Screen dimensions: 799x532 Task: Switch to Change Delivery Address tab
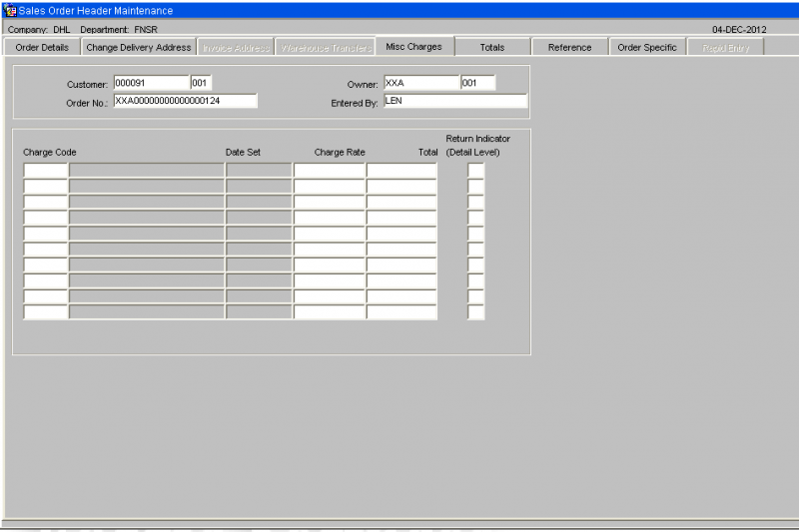(139, 47)
